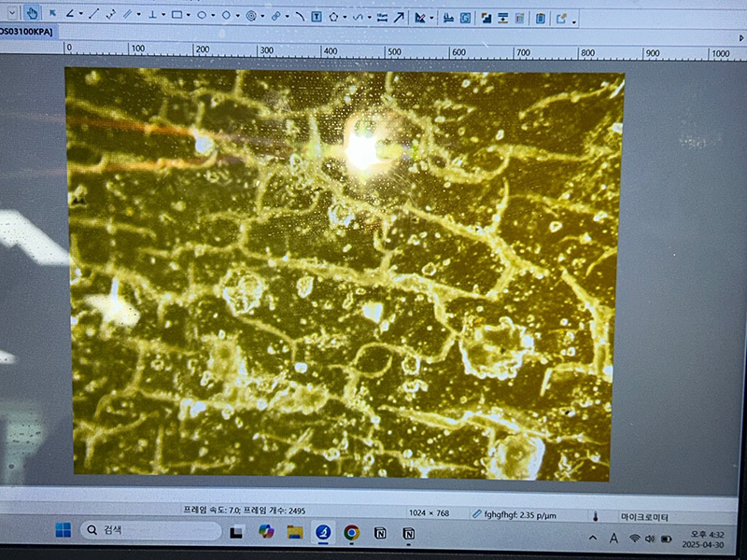Image resolution: width=747 pixels, height=560 pixels.
Task: Expand the leftmost toolbar combo box
Action: [x=11, y=15]
